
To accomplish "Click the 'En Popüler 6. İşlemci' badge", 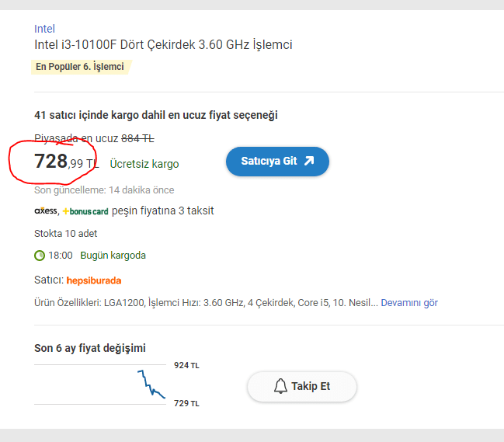I will (80, 67).
